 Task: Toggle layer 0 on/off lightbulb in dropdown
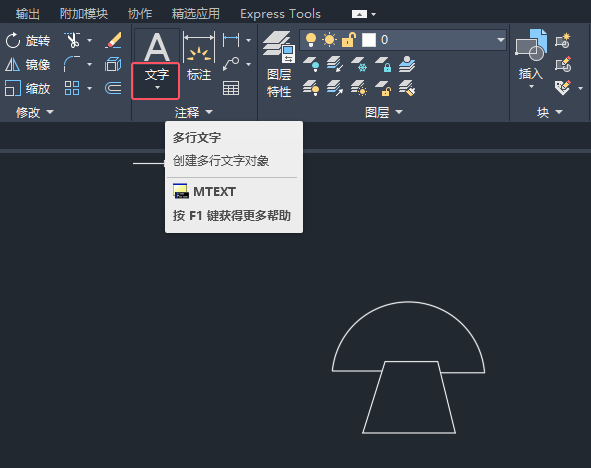tap(311, 40)
